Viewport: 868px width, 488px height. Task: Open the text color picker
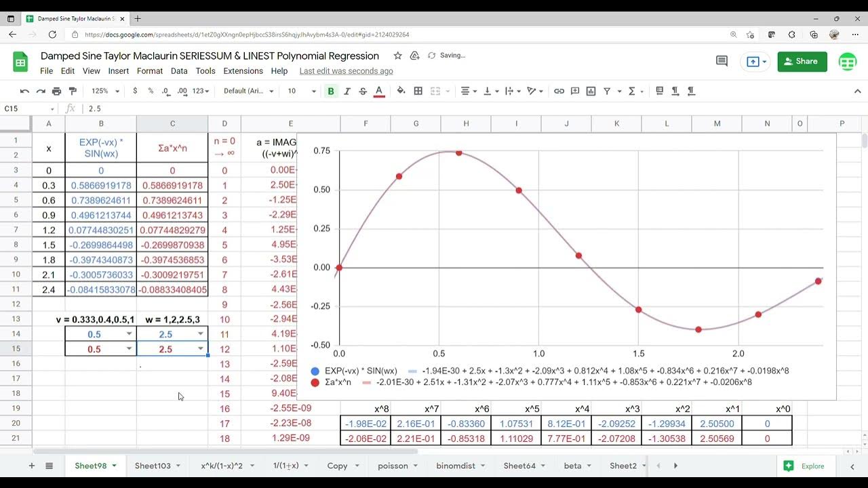tap(379, 91)
